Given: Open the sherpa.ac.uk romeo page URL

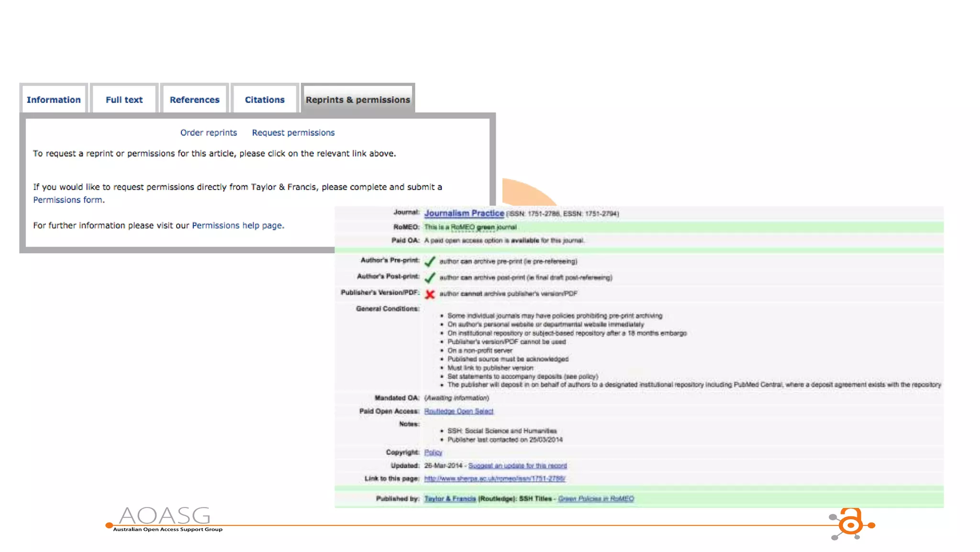Looking at the screenshot, I should click(x=494, y=478).
